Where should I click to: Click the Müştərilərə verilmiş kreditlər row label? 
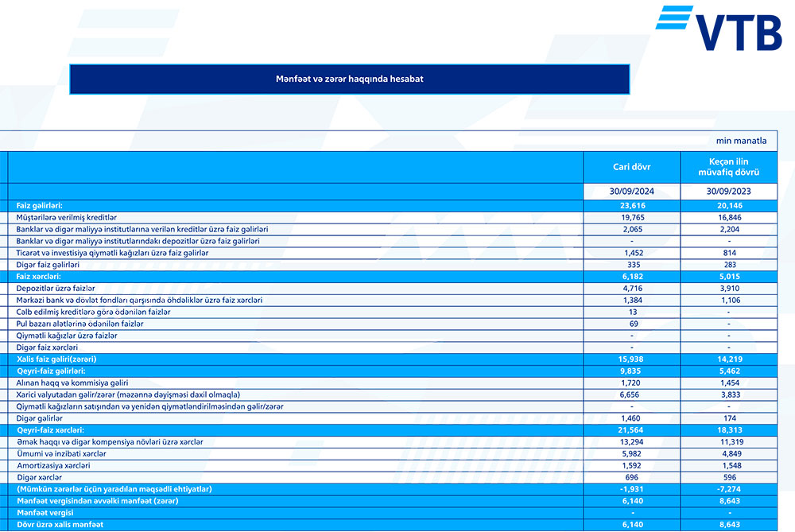pos(67,217)
